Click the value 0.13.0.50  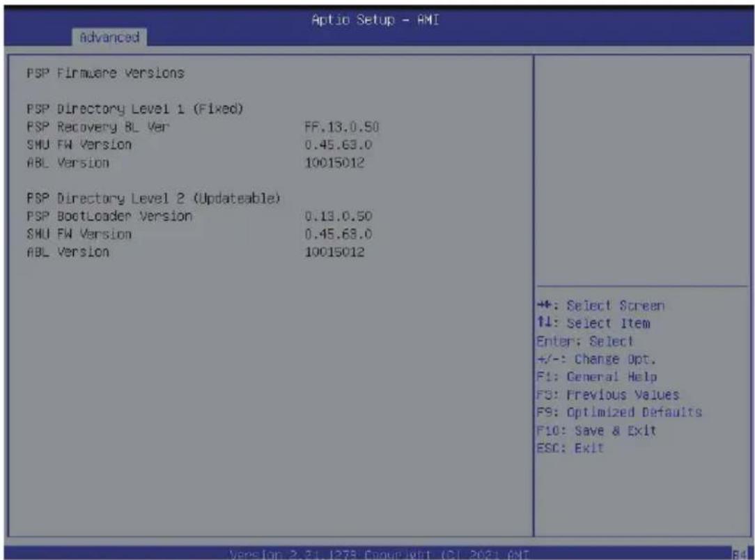tap(338, 216)
